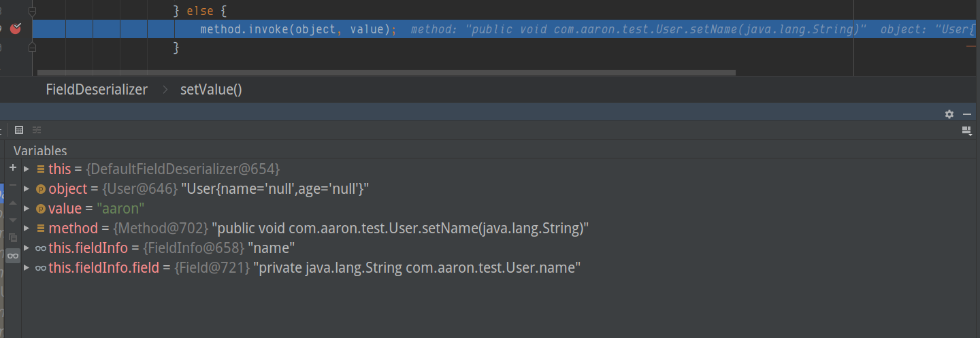Click the Remove Watch minus icon

point(12,185)
